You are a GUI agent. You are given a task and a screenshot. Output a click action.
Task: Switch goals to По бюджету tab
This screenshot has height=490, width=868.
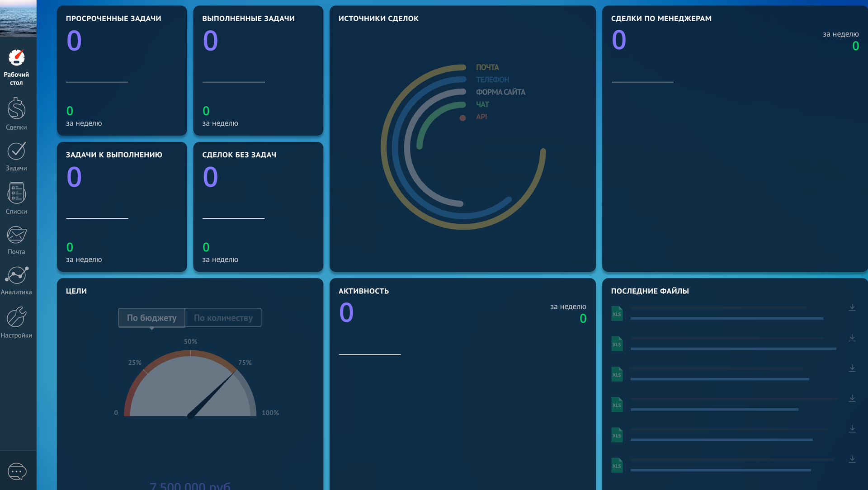(x=152, y=318)
